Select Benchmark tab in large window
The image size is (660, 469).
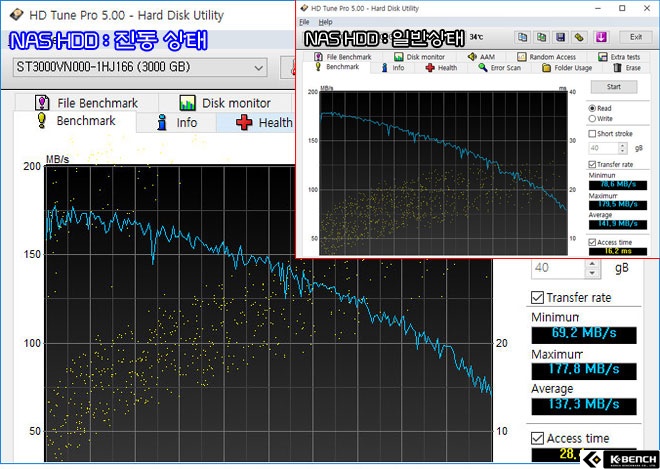click(75, 121)
